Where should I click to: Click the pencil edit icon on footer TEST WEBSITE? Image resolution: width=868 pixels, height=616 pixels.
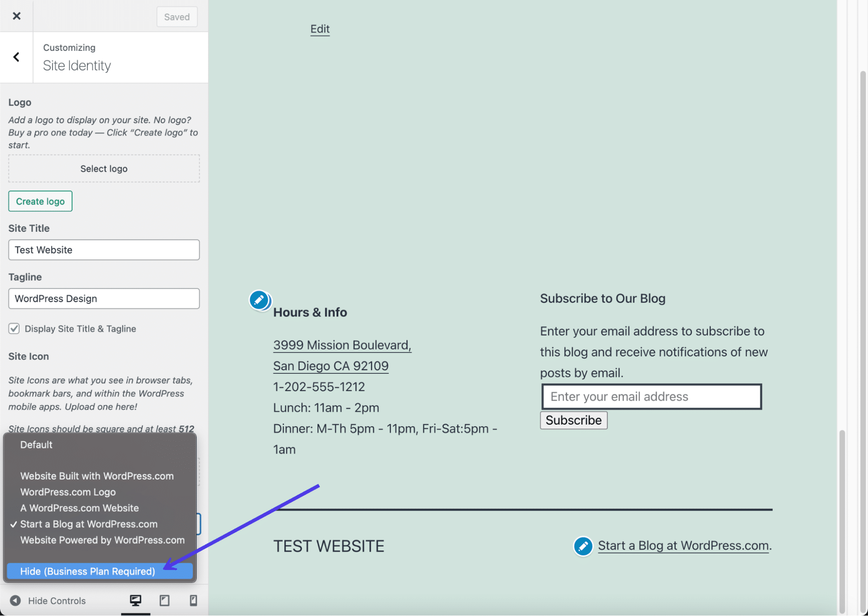[582, 545]
